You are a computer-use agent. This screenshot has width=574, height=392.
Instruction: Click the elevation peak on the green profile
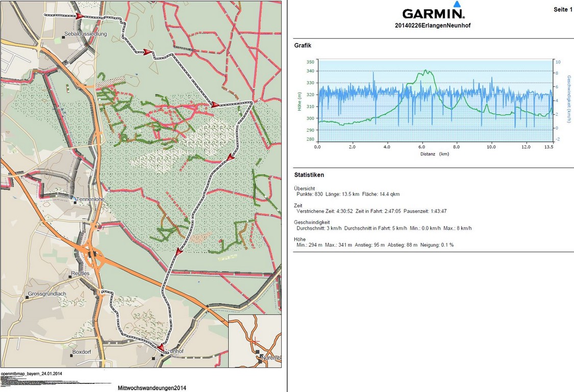(x=426, y=71)
